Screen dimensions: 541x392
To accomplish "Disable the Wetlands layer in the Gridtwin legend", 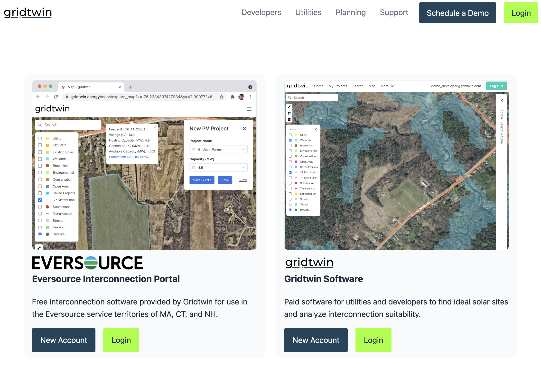I will 290,140.
